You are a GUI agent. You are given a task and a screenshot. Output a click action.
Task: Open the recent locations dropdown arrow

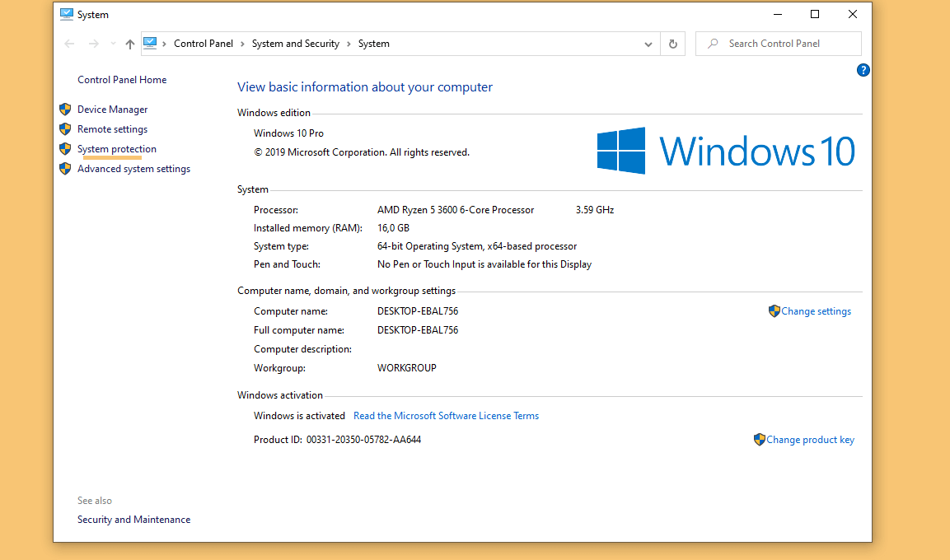[113, 44]
